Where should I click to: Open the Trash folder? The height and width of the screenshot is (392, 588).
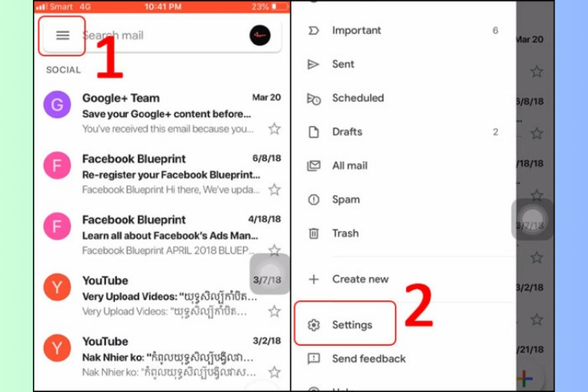coord(403,233)
